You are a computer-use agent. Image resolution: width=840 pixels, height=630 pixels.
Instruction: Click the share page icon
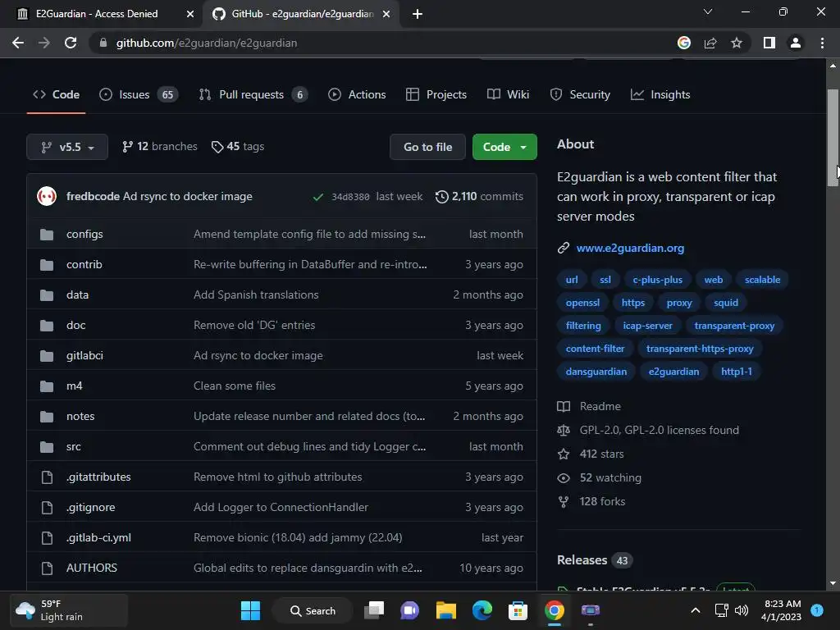tap(710, 43)
